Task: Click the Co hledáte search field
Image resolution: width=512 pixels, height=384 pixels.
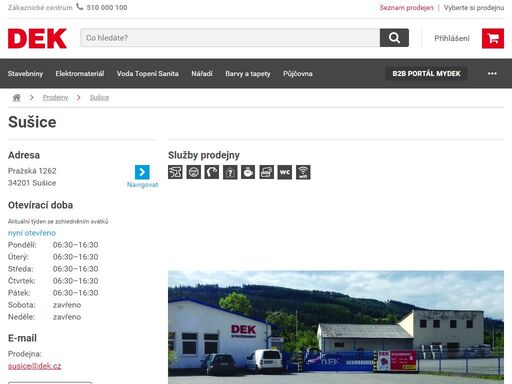Action: pyautogui.click(x=230, y=38)
